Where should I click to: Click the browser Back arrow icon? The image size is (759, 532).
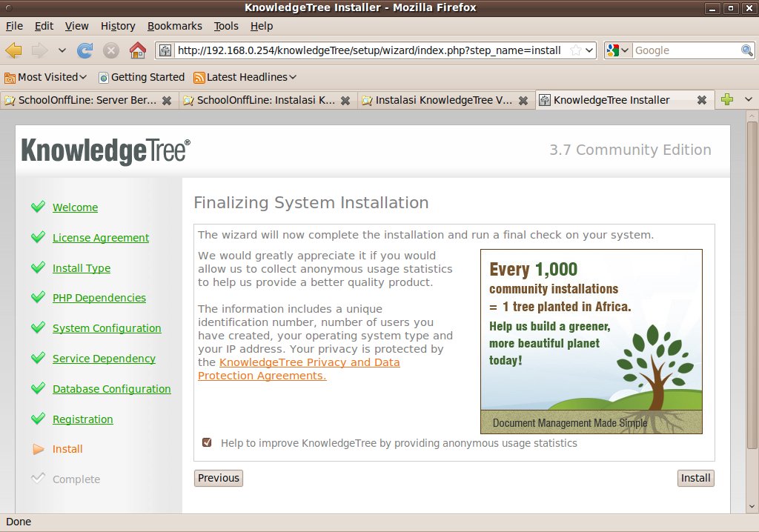pyautogui.click(x=14, y=50)
